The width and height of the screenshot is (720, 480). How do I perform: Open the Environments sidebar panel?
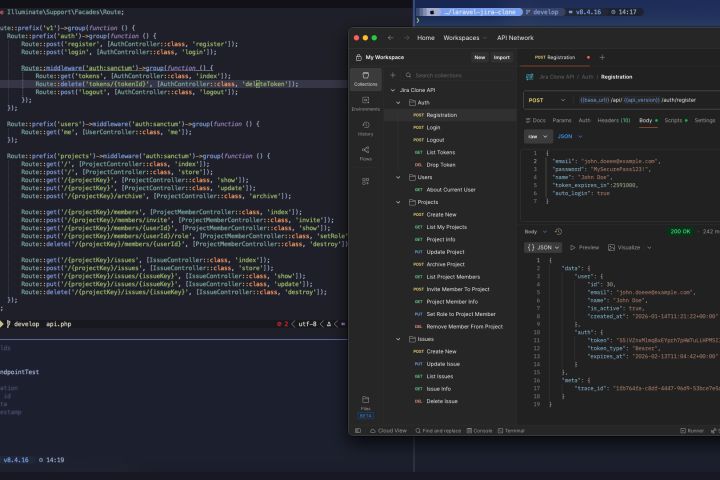tap(366, 104)
